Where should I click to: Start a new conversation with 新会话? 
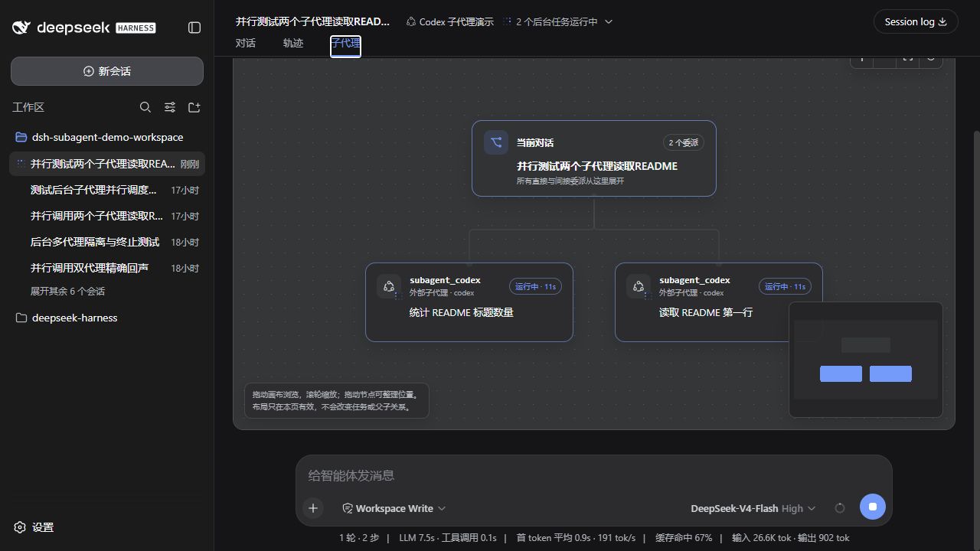pyautogui.click(x=107, y=71)
